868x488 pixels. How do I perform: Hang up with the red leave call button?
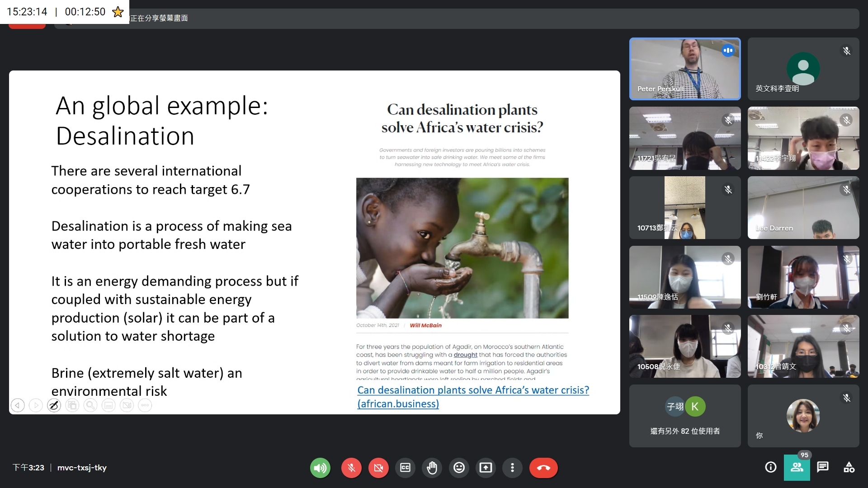543,468
